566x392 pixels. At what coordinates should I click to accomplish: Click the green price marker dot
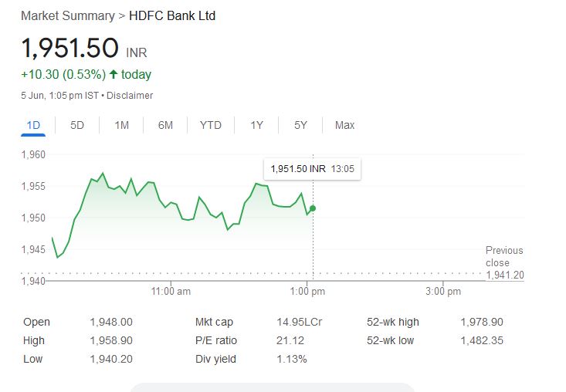(x=313, y=208)
